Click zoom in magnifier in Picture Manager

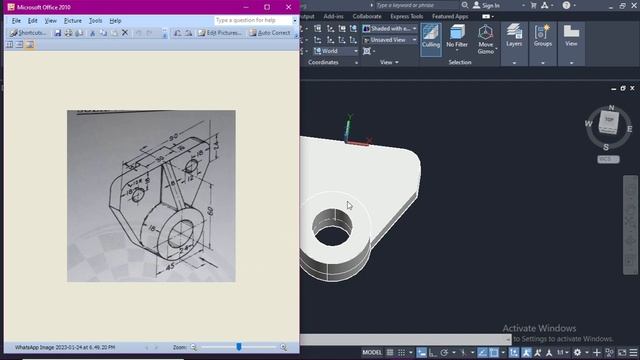pyautogui.click(x=283, y=347)
